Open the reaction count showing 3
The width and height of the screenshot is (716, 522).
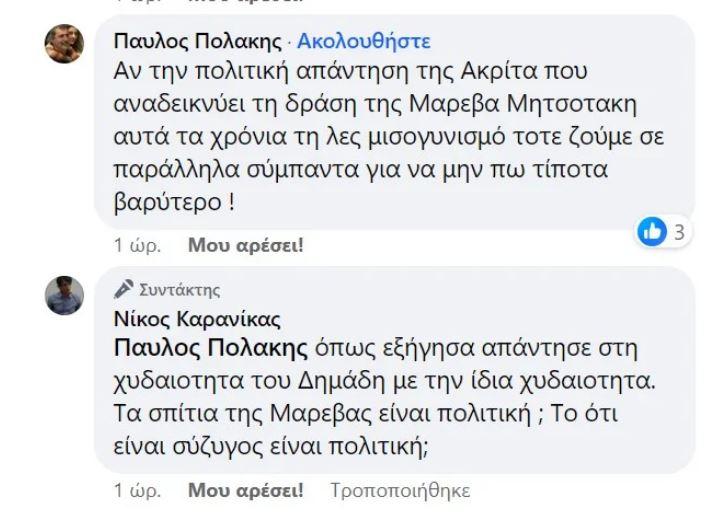click(678, 232)
